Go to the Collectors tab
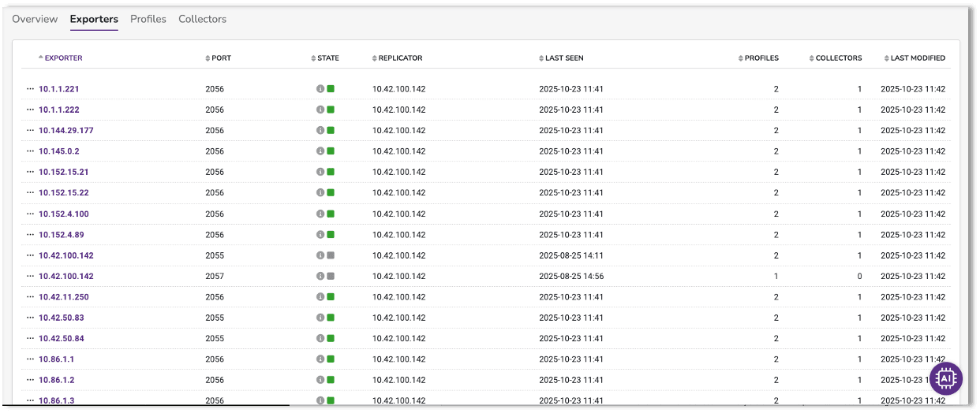980x413 pixels. 202,19
